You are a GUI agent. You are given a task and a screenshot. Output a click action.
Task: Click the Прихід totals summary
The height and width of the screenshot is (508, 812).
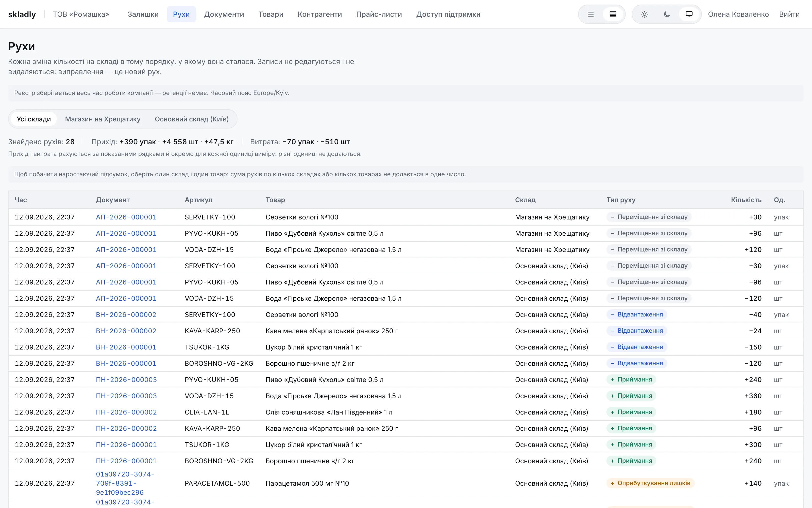162,142
